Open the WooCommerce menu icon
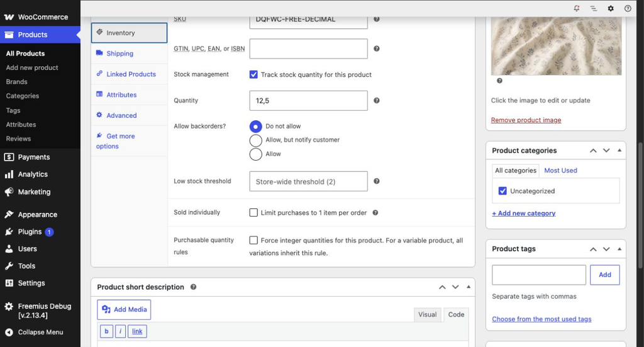644x347 pixels. click(x=9, y=17)
